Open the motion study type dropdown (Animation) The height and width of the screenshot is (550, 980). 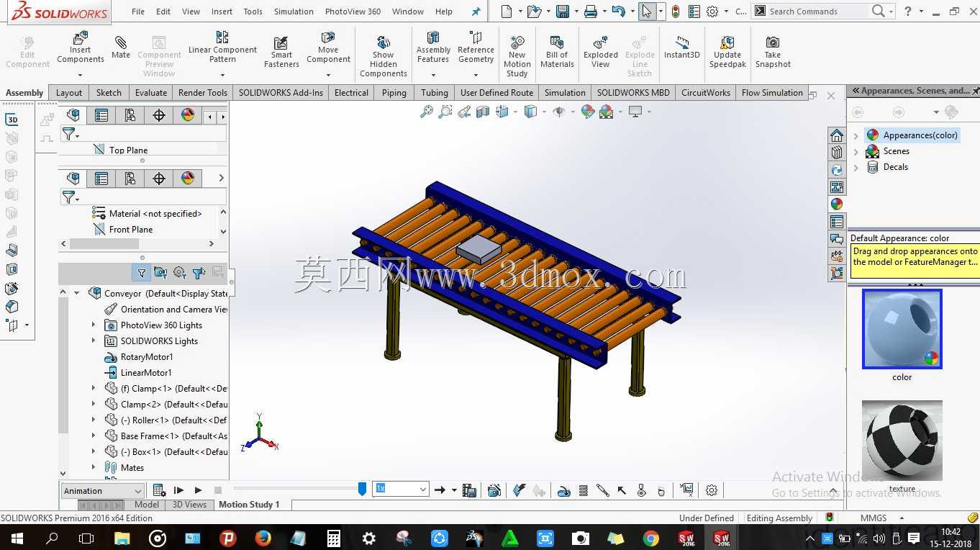tap(103, 490)
